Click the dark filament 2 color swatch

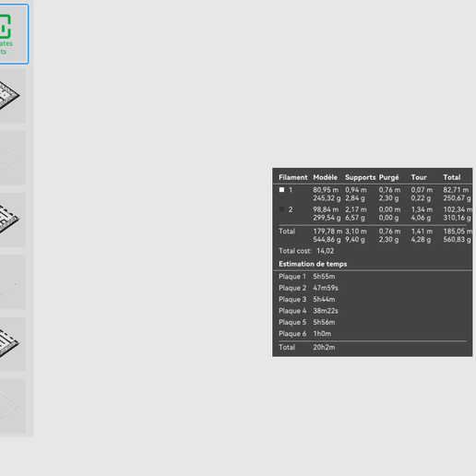coord(281,209)
